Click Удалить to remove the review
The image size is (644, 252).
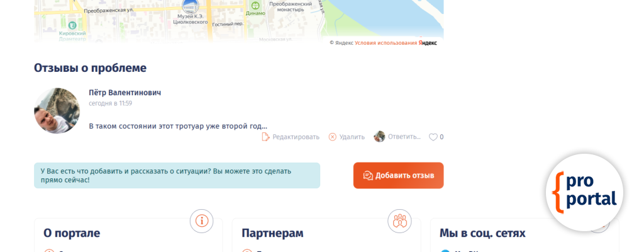coord(352,137)
